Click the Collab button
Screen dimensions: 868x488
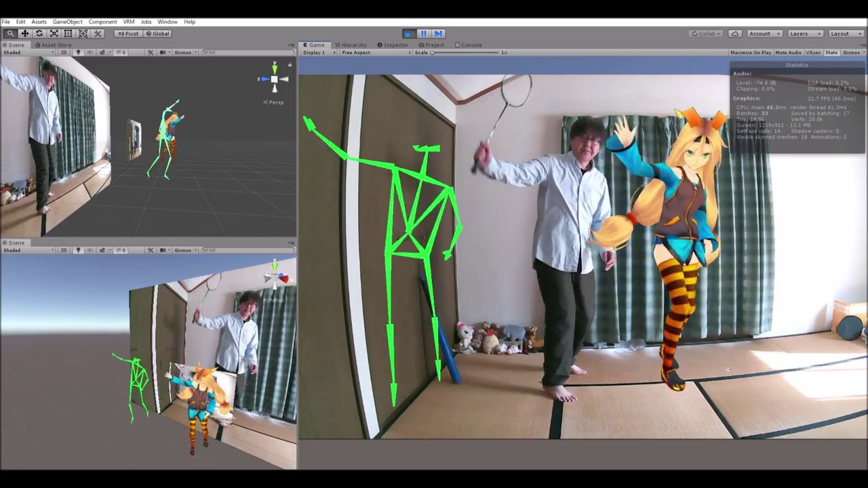[706, 33]
